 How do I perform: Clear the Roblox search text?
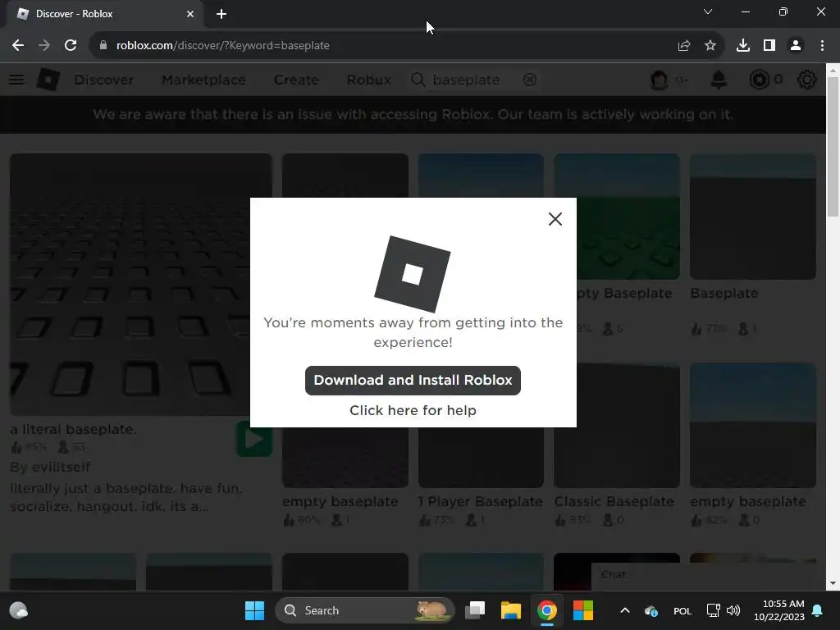pos(530,80)
